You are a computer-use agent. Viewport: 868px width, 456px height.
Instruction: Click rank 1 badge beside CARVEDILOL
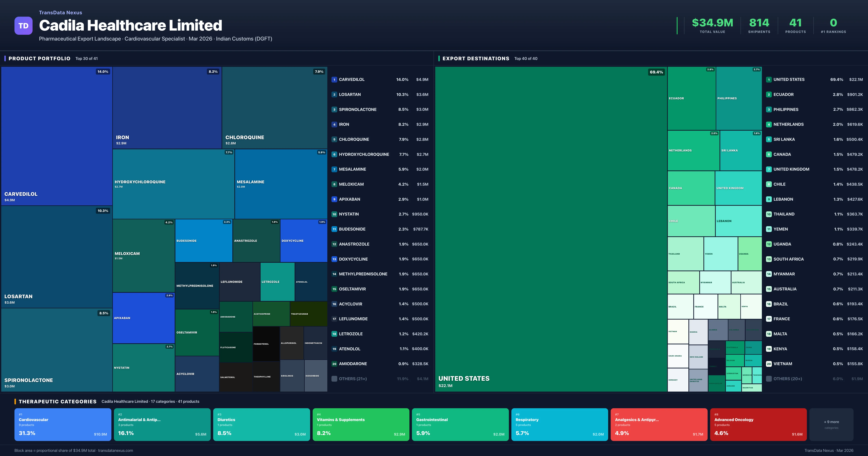tap(334, 80)
